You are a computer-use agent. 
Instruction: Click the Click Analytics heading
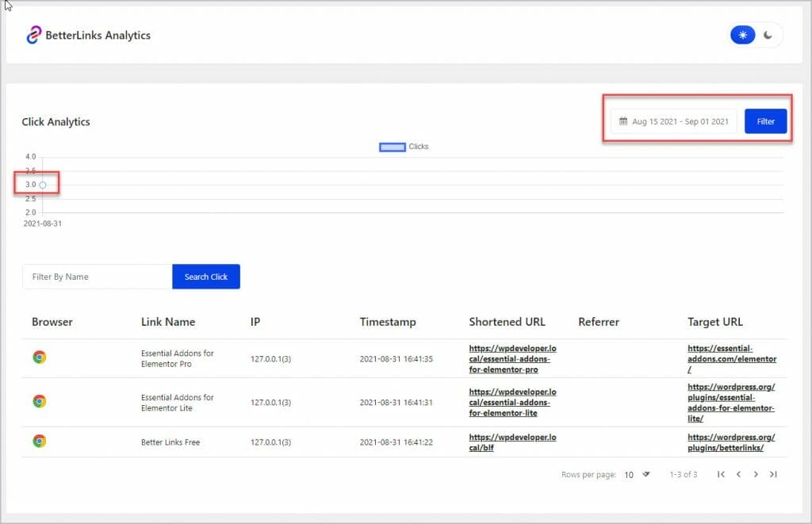56,121
